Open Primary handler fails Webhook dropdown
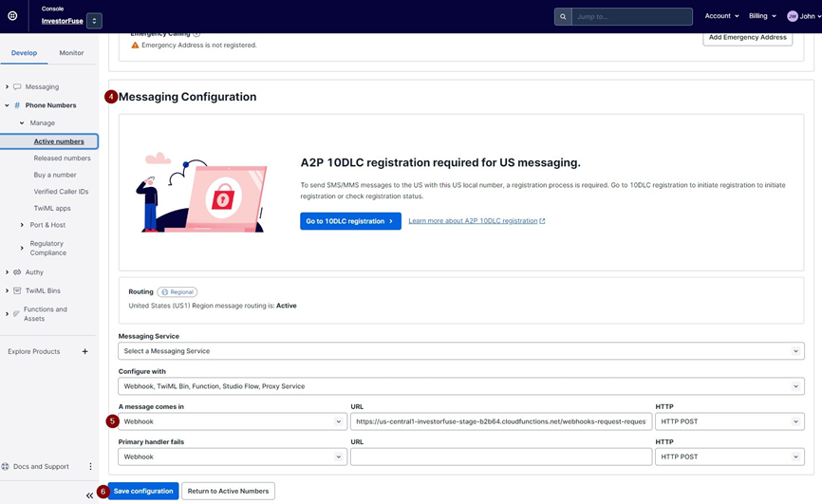Screen dimensions: 822x504 pyautogui.click(x=233, y=457)
